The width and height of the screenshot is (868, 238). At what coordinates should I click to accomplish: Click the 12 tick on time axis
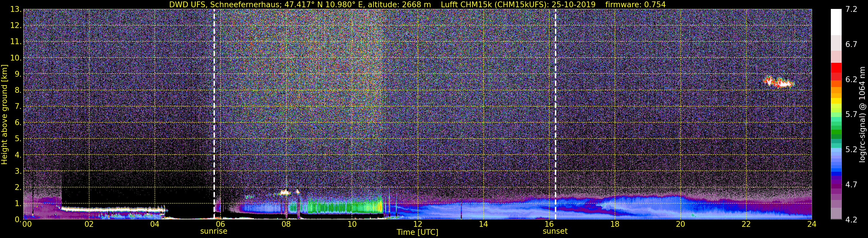pyautogui.click(x=417, y=224)
